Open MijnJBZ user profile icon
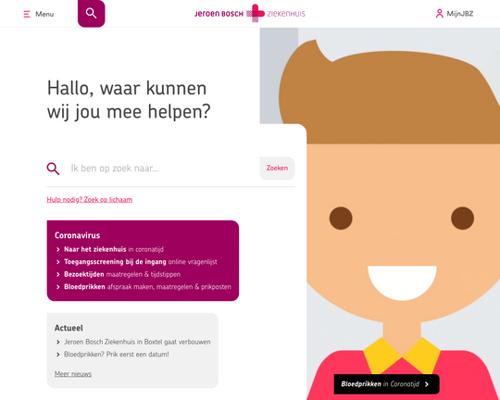500x400 pixels. tap(439, 14)
